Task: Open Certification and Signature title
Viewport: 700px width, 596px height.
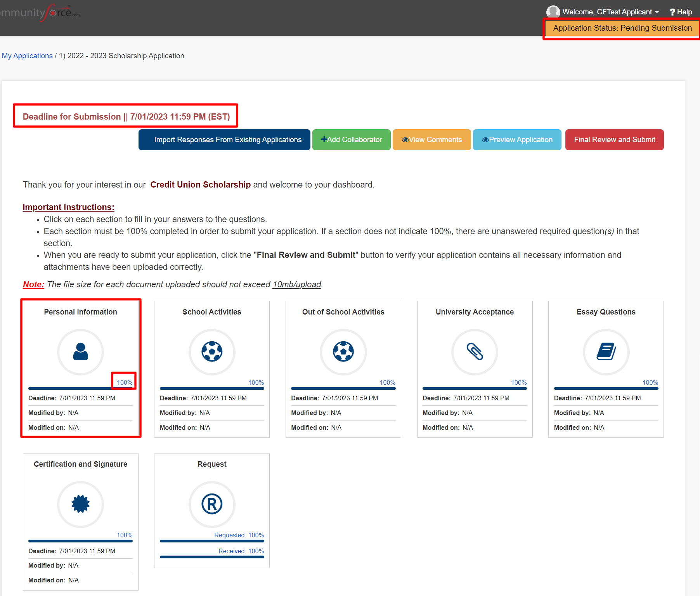Action: point(80,464)
